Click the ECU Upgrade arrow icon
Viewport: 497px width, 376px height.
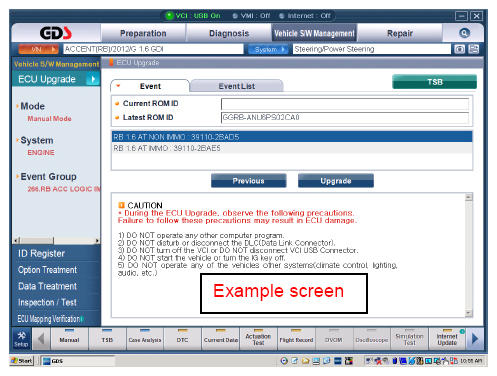(x=93, y=79)
